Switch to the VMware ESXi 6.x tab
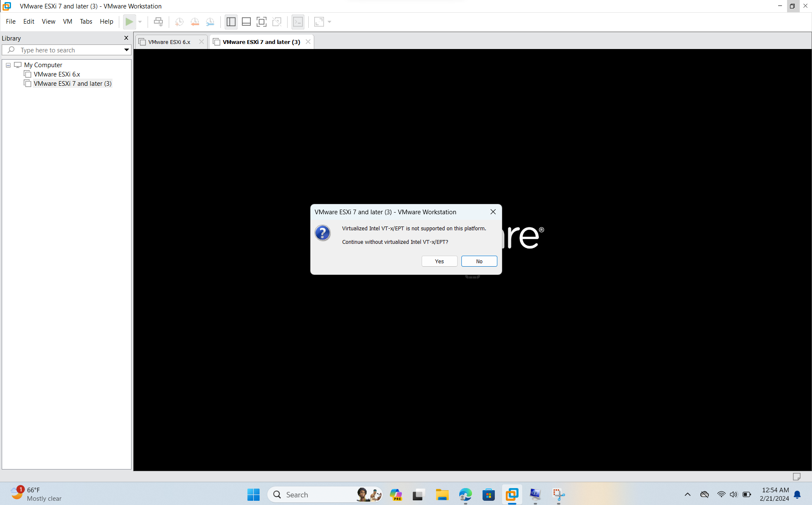This screenshot has height=505, width=812. coord(169,42)
